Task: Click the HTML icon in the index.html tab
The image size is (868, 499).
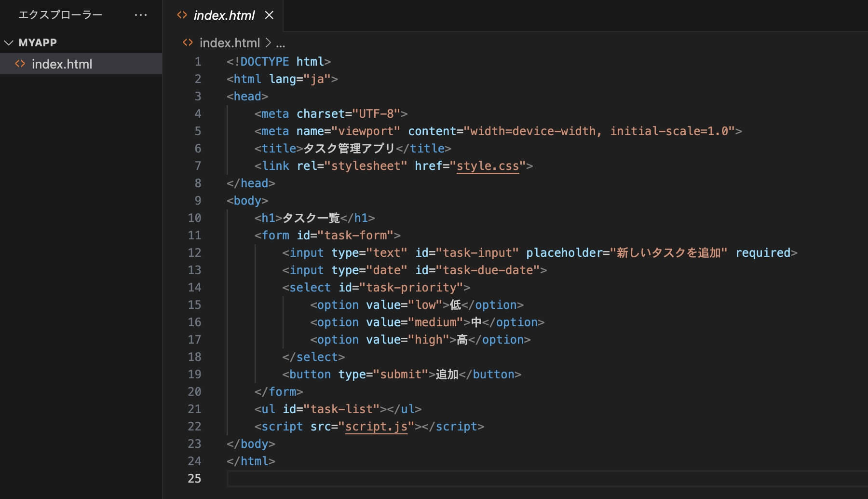Action: 182,15
